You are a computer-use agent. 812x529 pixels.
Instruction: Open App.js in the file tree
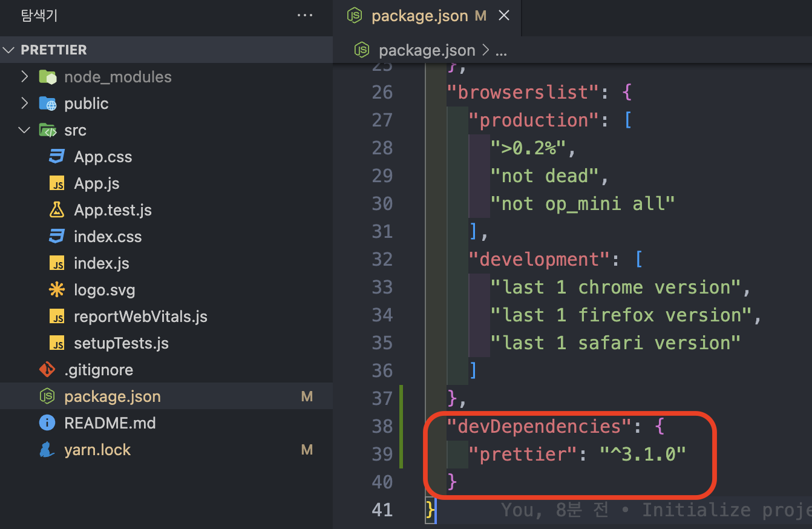click(97, 183)
